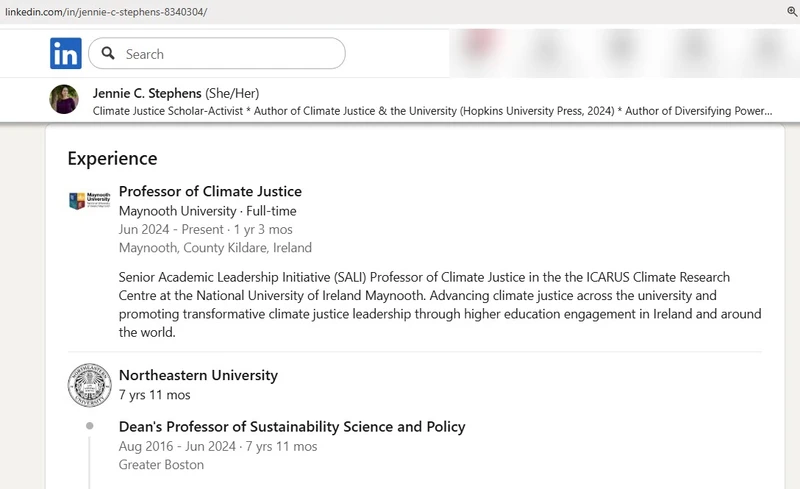Click the Climate Justice Scholar-Activist headline text
This screenshot has width=800, height=489.
tap(433, 111)
